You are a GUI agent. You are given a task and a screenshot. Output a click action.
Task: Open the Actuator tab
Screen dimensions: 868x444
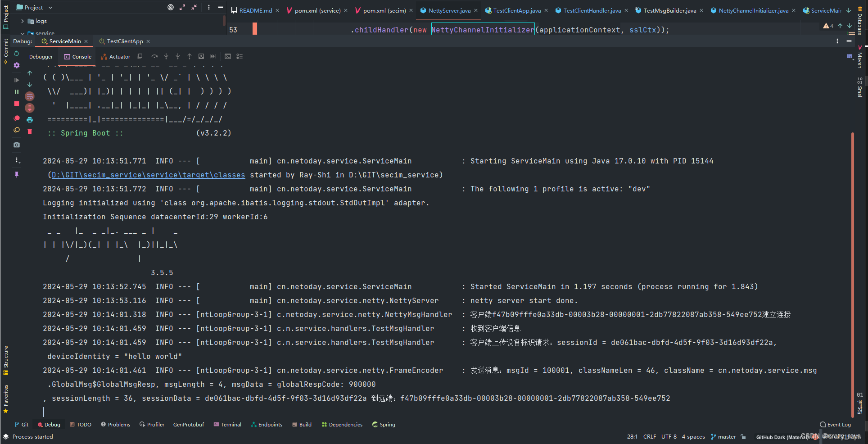tap(116, 57)
